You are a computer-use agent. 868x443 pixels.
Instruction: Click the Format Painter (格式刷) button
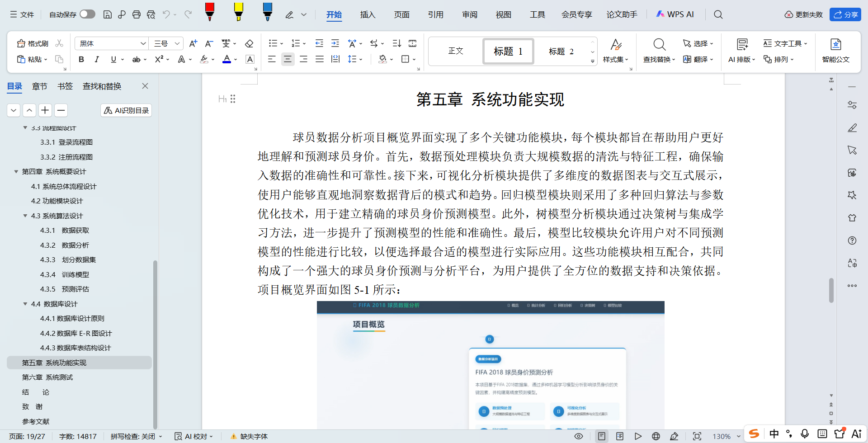[33, 43]
